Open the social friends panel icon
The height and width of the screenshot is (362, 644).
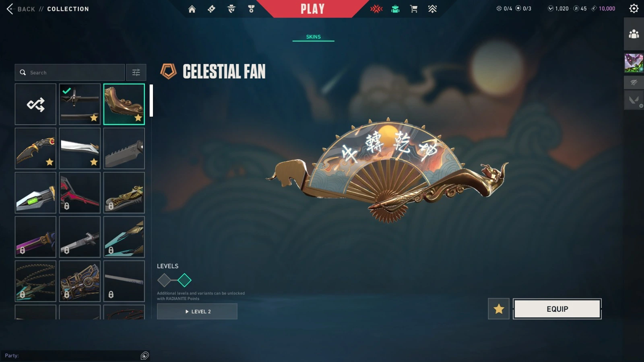pyautogui.click(x=634, y=34)
